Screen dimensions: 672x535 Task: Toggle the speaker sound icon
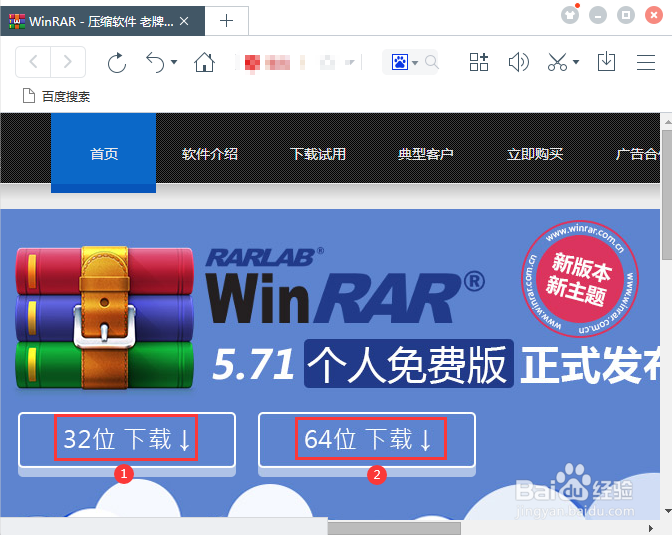(x=519, y=63)
